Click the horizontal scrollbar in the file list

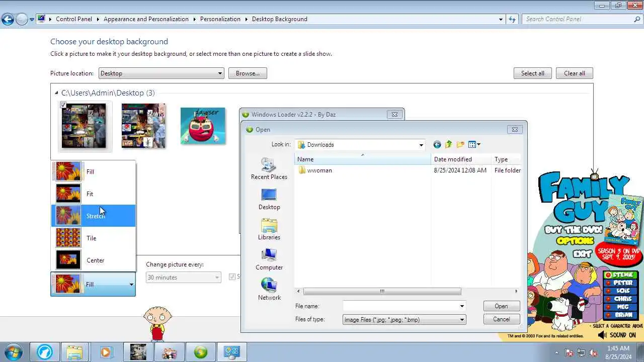pyautogui.click(x=382, y=291)
